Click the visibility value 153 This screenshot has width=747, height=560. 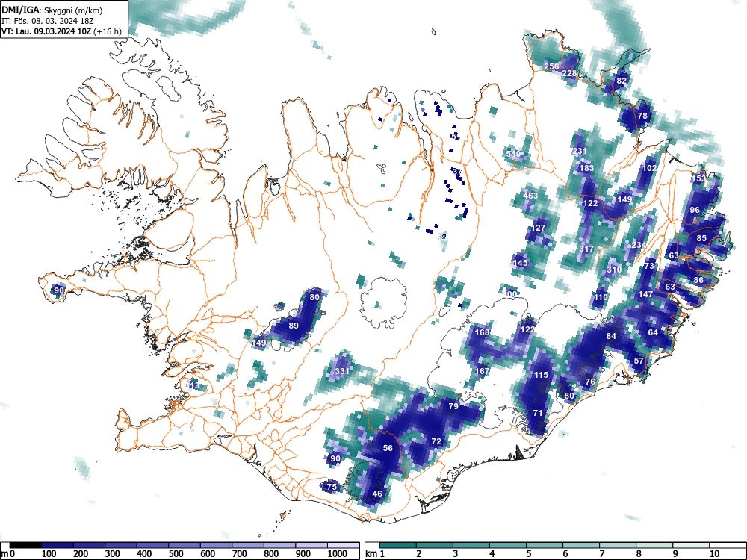point(698,178)
